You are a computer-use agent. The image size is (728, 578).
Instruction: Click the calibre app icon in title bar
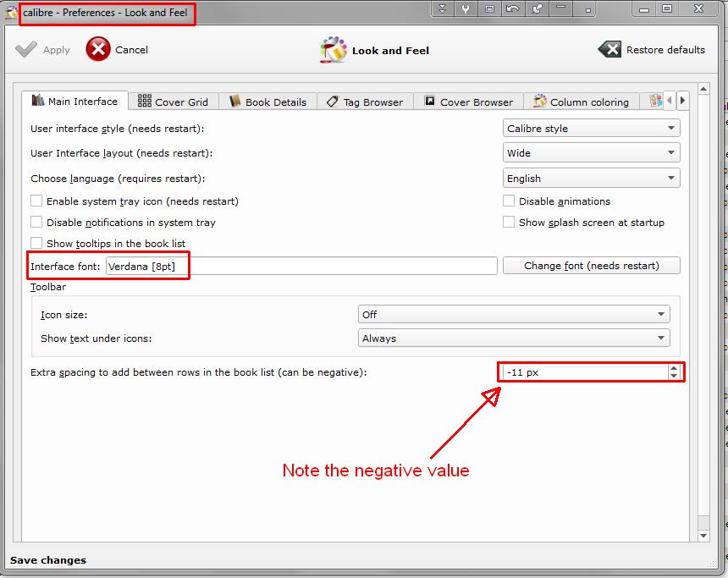(x=11, y=13)
